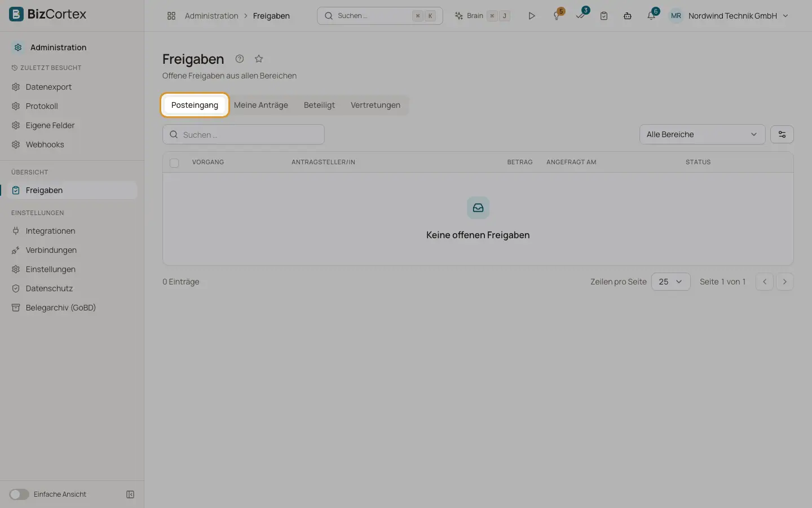Open the Brain assistant button
This screenshot has width=812, height=508.
pos(482,16)
